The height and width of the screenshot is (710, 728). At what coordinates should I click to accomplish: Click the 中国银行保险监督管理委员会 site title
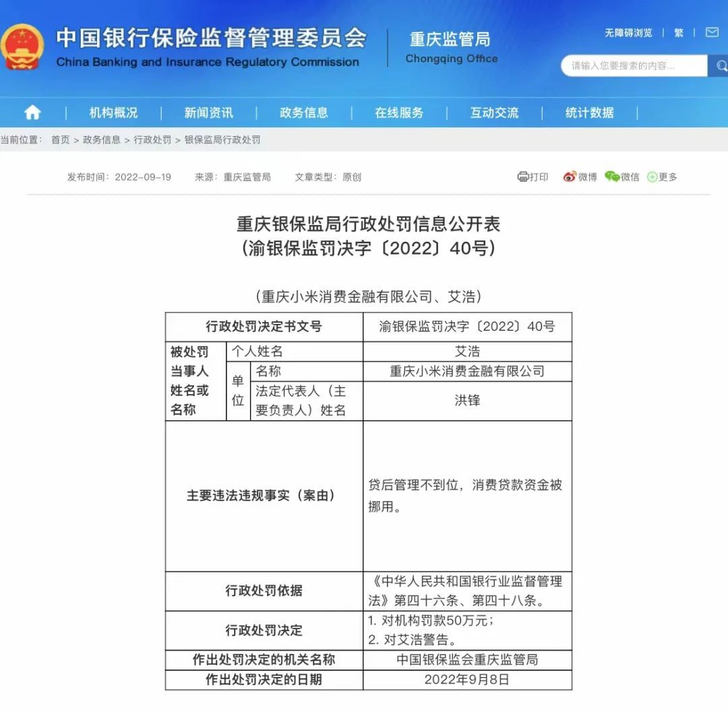[211, 37]
